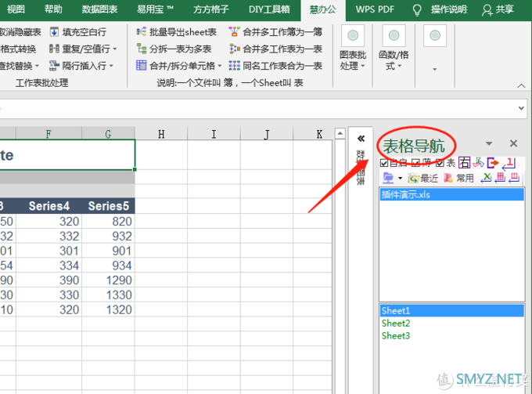Click 同名工作表合为一表 icon
Image resolution: width=532 pixels, height=394 pixels.
tap(234, 66)
